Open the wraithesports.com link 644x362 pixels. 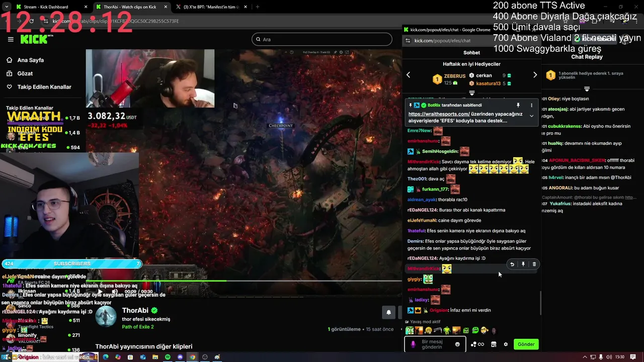click(439, 114)
